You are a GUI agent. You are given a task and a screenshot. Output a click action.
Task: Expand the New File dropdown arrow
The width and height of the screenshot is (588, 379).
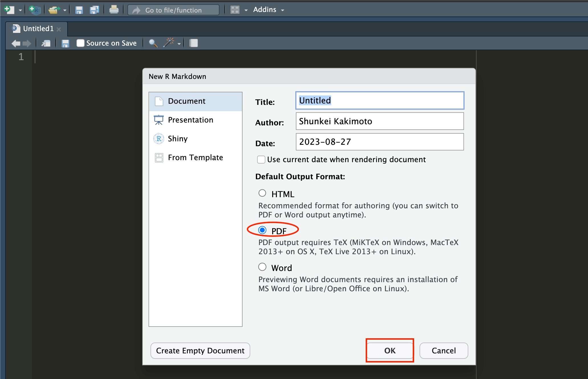(20, 11)
